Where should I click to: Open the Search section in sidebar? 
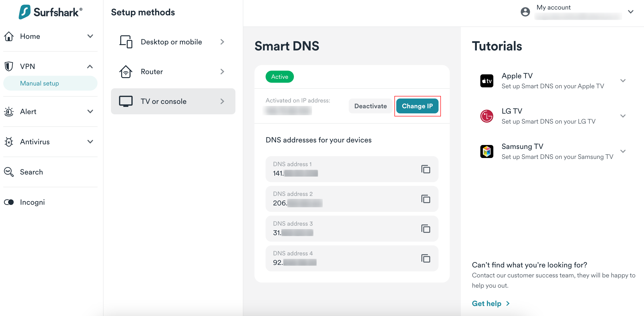click(31, 172)
